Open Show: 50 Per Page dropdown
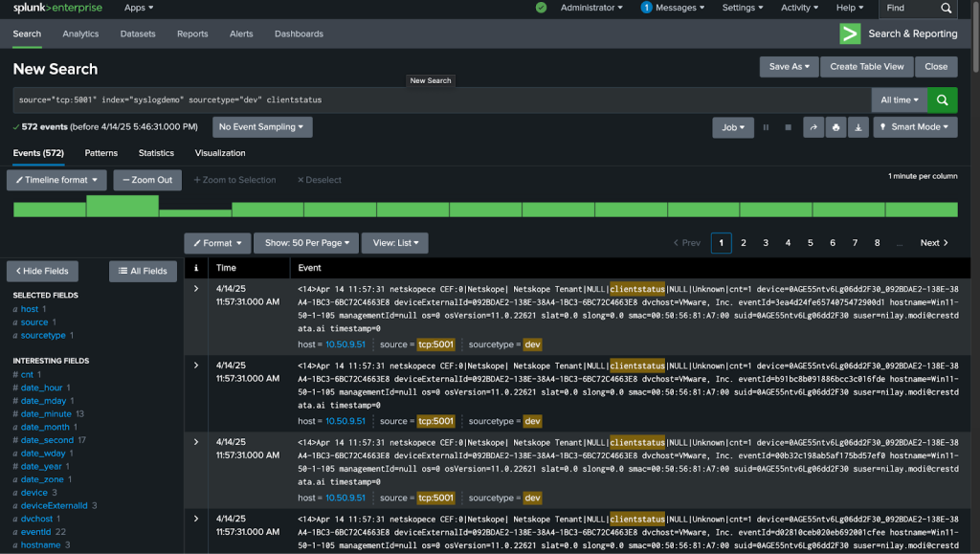The height and width of the screenshot is (554, 980). click(x=306, y=243)
